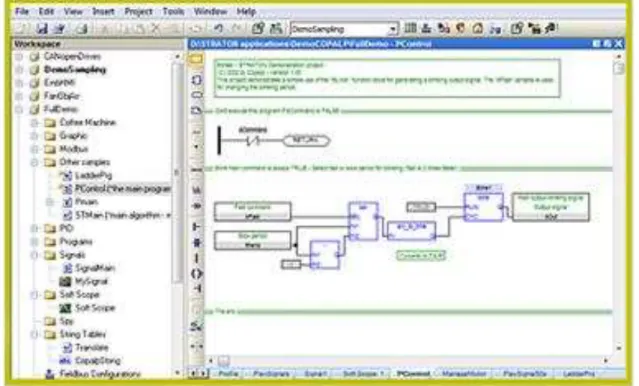639x386 pixels.
Task: Collapse the Soft Scope folder
Action: (x=35, y=294)
